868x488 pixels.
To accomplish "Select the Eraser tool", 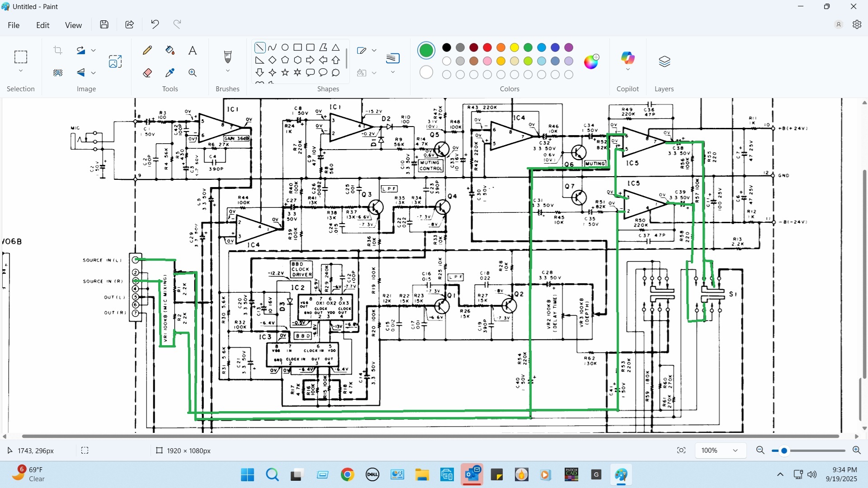I will (x=147, y=73).
